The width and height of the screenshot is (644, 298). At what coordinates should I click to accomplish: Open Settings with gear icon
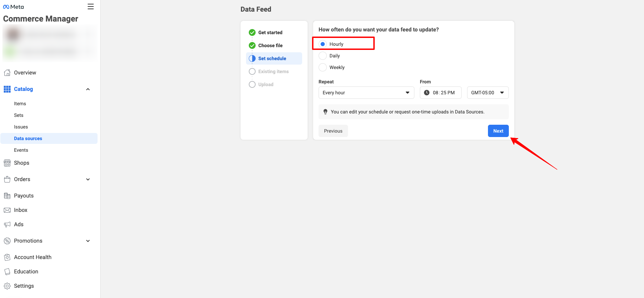(7, 286)
